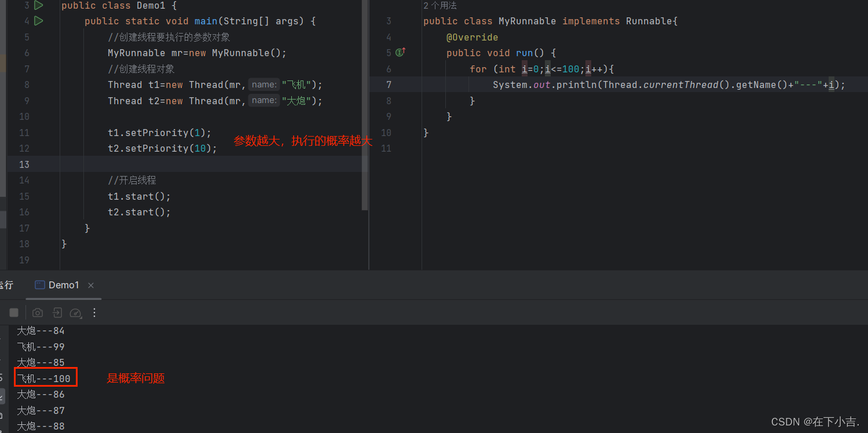Viewport: 868px width, 433px height.
Task: Click 'MyRunnable mr=new MyRunnable();' line
Action: point(197,53)
